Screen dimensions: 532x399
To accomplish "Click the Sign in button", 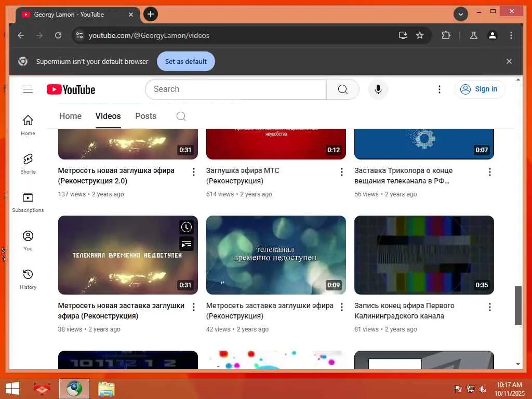I will 480,89.
